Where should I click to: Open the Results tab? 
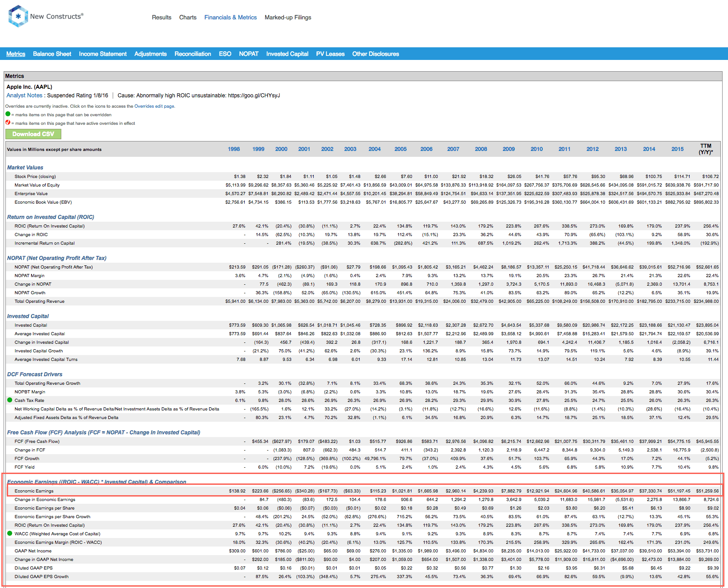pyautogui.click(x=161, y=18)
